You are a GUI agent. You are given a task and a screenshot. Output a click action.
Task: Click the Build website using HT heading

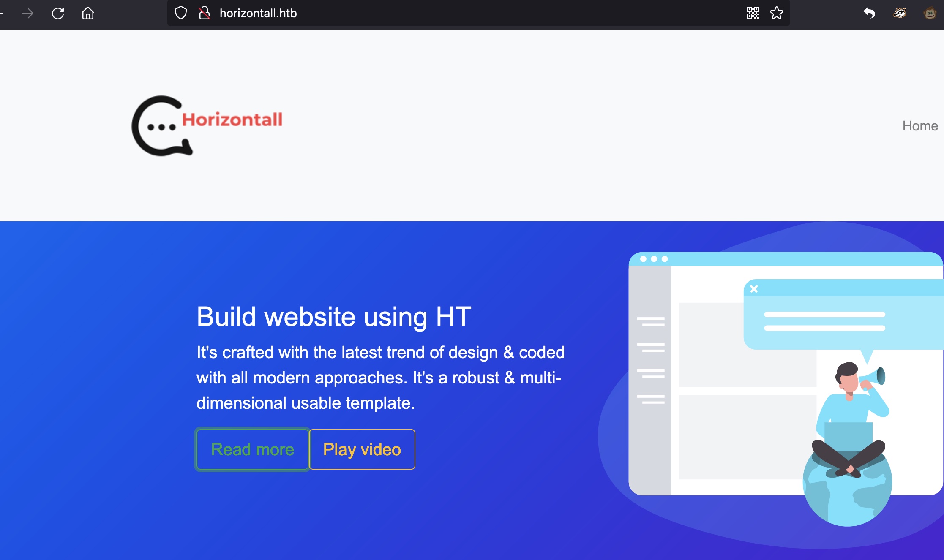point(334,317)
